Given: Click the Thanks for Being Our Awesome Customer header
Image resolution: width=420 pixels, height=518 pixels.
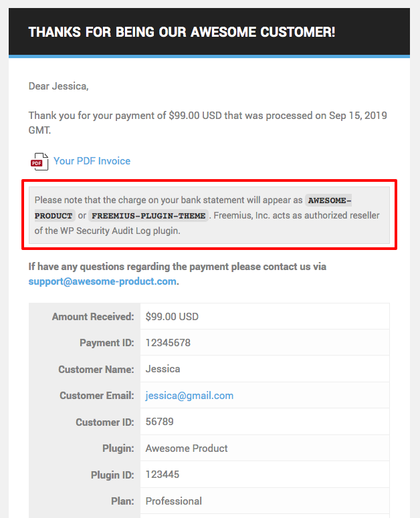Looking at the screenshot, I should coord(181,31).
